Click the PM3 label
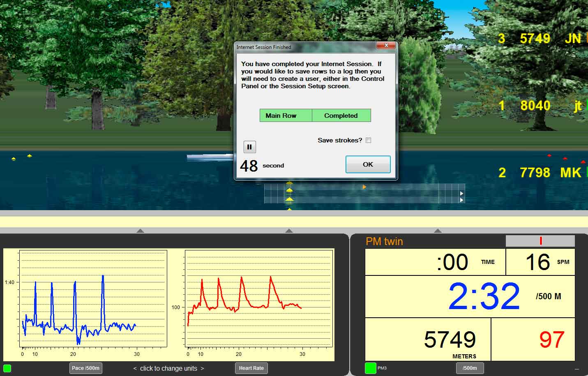Image resolution: width=588 pixels, height=376 pixels. [x=382, y=368]
